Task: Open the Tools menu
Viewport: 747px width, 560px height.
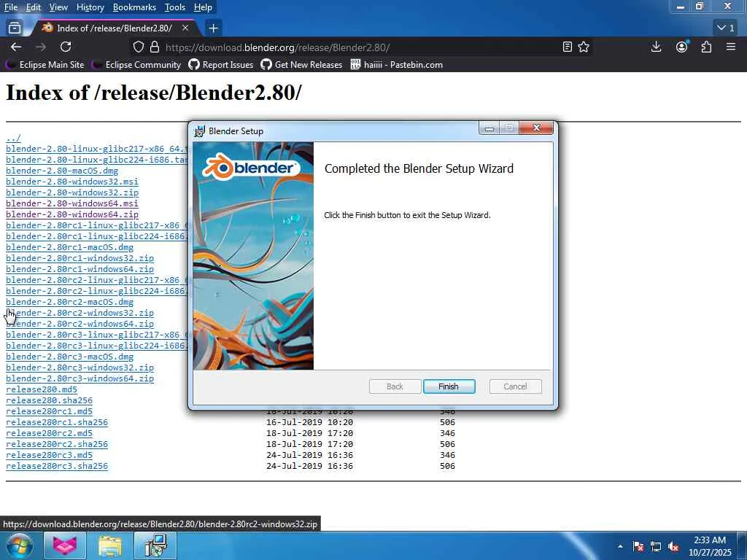Action: click(x=175, y=7)
